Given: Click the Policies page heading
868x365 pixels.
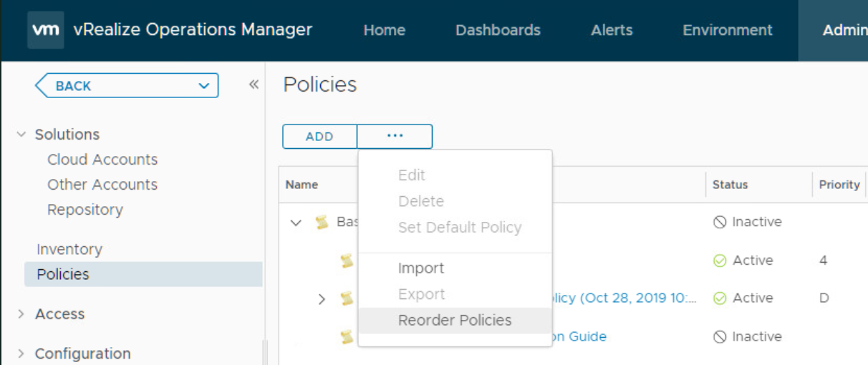Looking at the screenshot, I should click(320, 84).
